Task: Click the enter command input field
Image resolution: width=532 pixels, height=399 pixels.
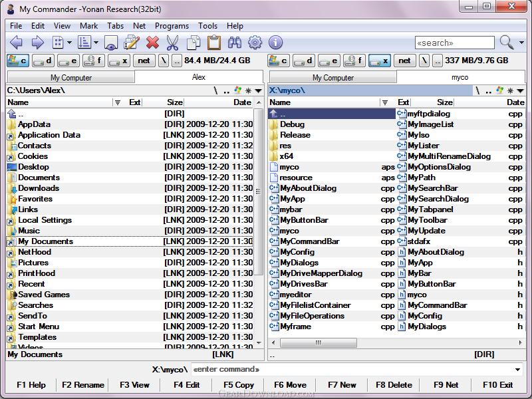Action: [353, 370]
